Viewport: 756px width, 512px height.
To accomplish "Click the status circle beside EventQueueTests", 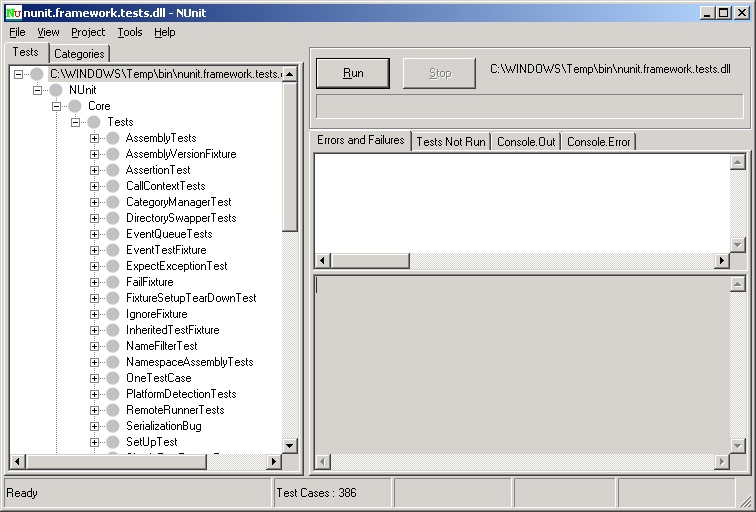I will [113, 234].
